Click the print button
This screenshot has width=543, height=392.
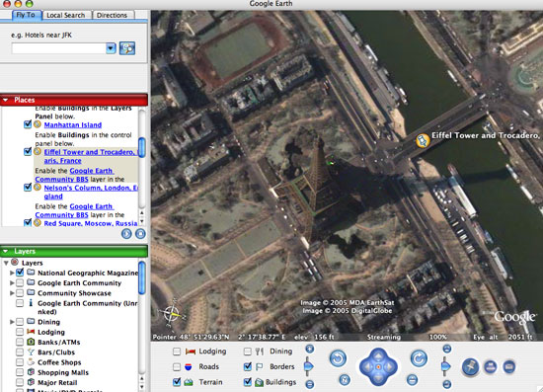click(490, 366)
